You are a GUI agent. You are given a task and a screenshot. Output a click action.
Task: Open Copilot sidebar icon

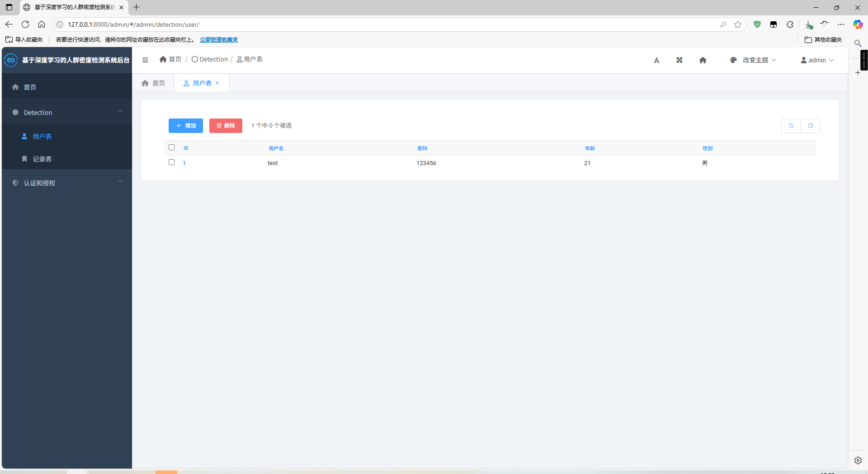pyautogui.click(x=858, y=24)
